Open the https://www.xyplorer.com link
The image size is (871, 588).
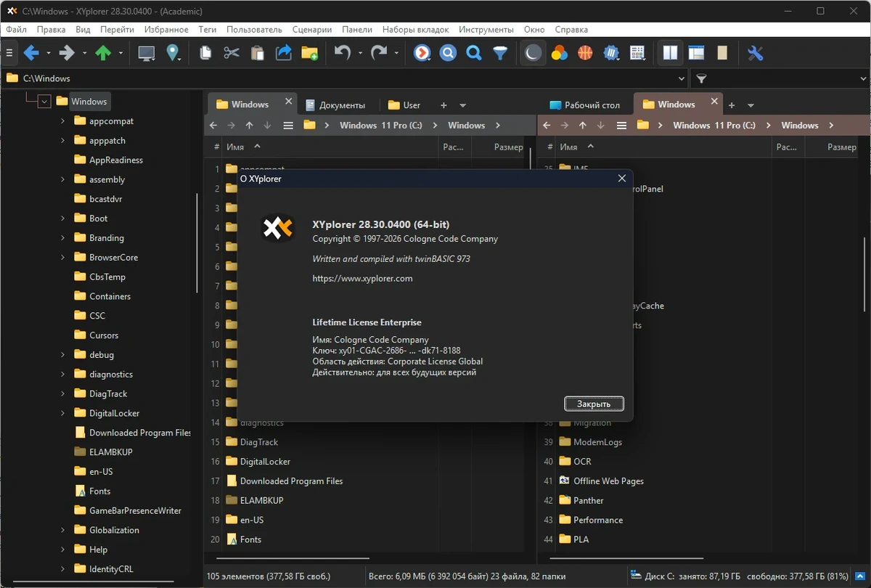(362, 278)
